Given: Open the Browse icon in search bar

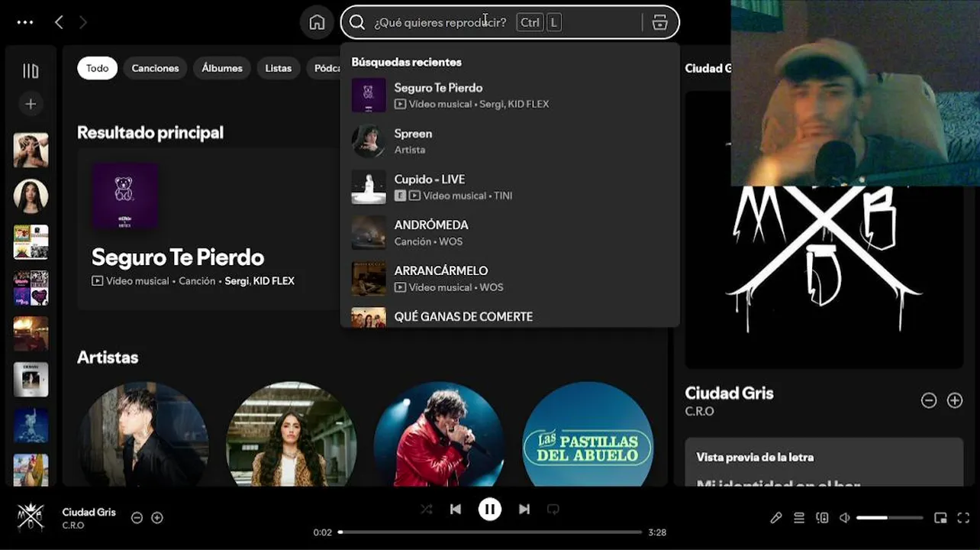Looking at the screenshot, I should click(660, 22).
